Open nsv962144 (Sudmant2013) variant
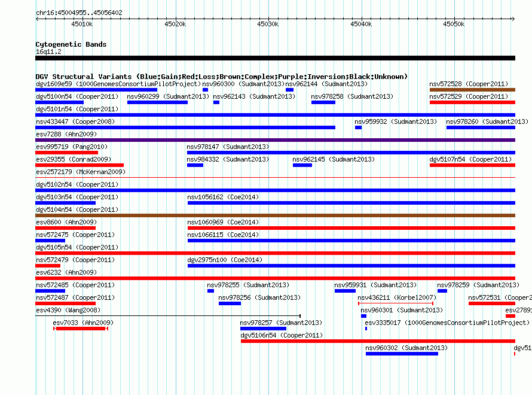Screen dimensions: 532x395 coord(326,84)
